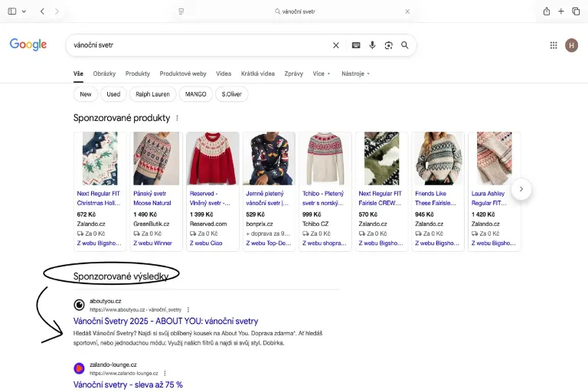Open the sidebar options dropdown arrow
588x392 pixels.
(24, 11)
